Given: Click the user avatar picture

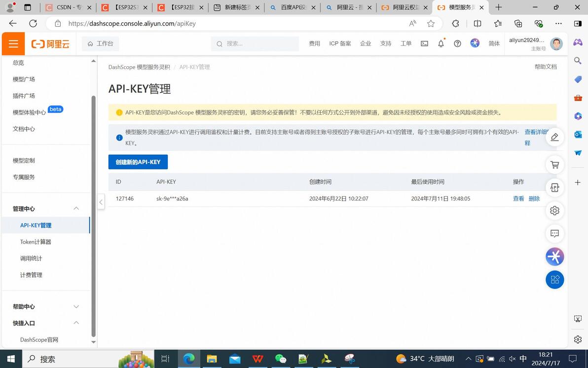Looking at the screenshot, I should (x=556, y=44).
